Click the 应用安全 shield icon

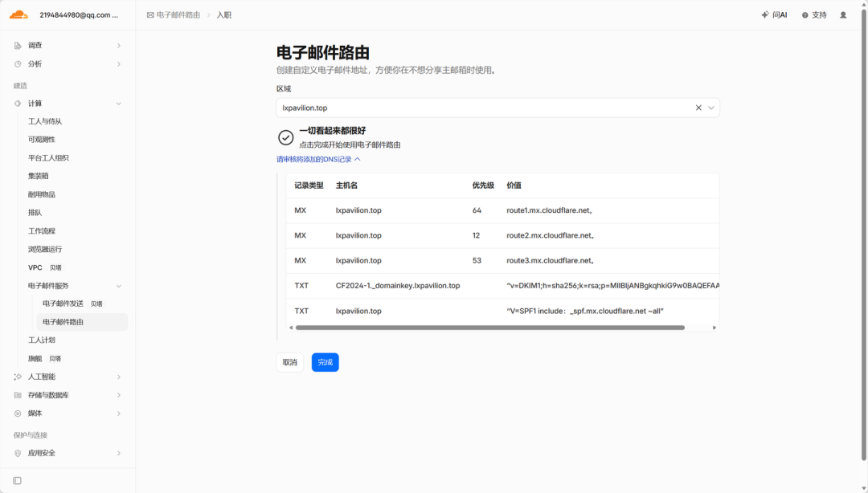tap(18, 453)
